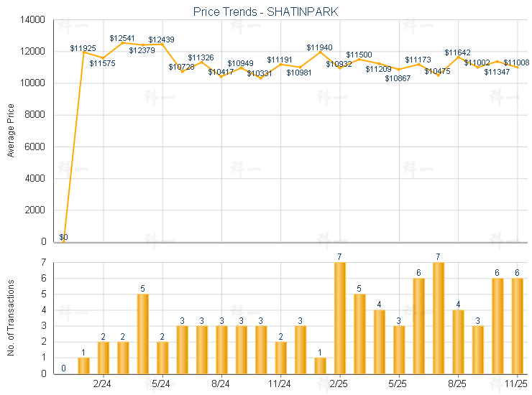Select the $11500 price data label
The height and width of the screenshot is (395, 532).
[359, 55]
